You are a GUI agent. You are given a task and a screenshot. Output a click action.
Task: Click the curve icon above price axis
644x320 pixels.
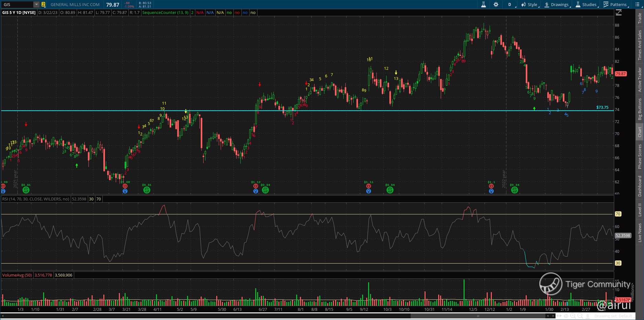click(619, 13)
